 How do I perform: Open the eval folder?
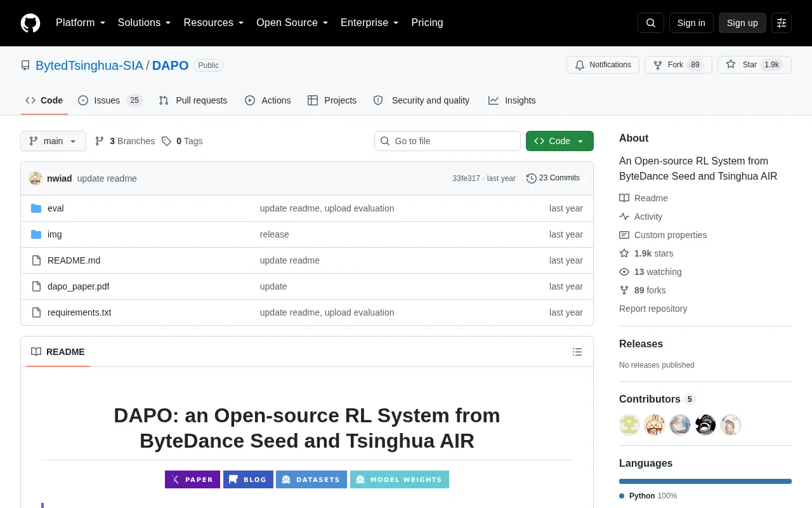(x=56, y=208)
